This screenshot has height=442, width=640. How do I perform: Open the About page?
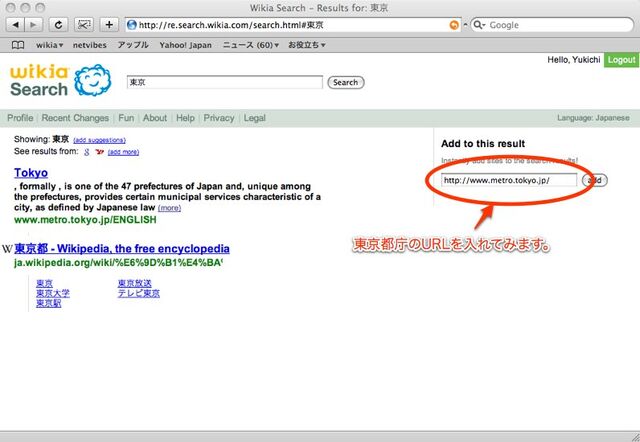pos(155,118)
